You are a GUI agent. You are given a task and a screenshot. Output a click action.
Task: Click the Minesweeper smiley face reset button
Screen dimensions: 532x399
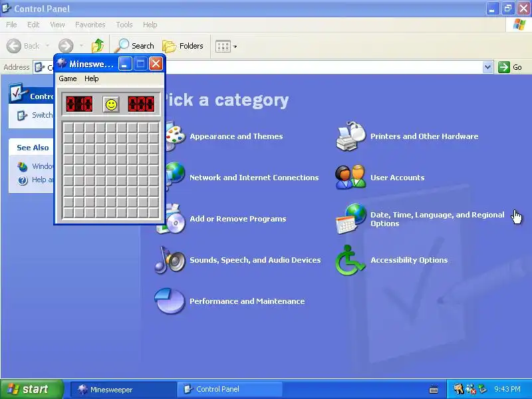click(111, 104)
